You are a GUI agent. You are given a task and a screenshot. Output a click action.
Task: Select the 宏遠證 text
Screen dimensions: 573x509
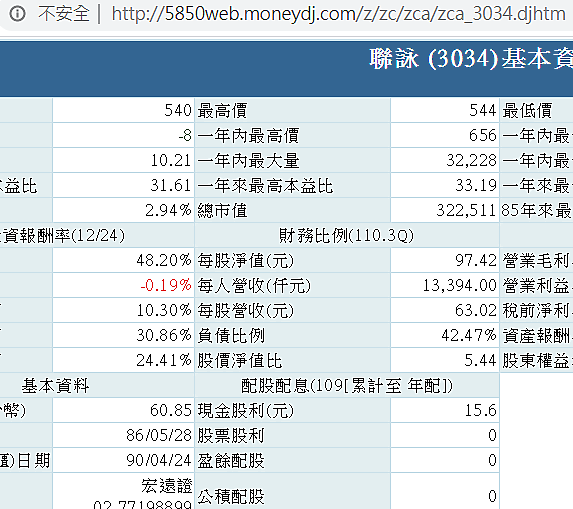(167, 486)
